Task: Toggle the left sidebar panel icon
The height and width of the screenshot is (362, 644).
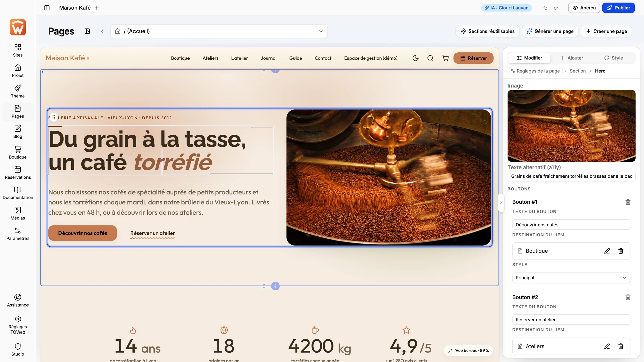Action: 47,8
